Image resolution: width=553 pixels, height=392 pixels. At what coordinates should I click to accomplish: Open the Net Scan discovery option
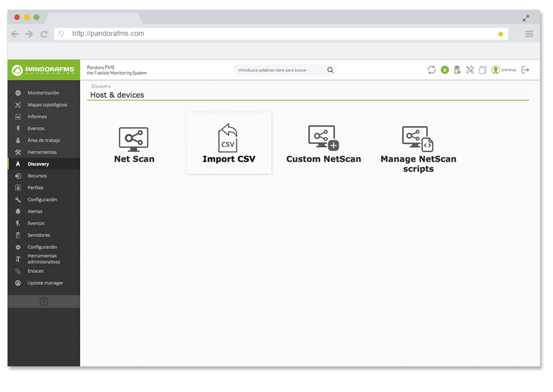point(134,145)
